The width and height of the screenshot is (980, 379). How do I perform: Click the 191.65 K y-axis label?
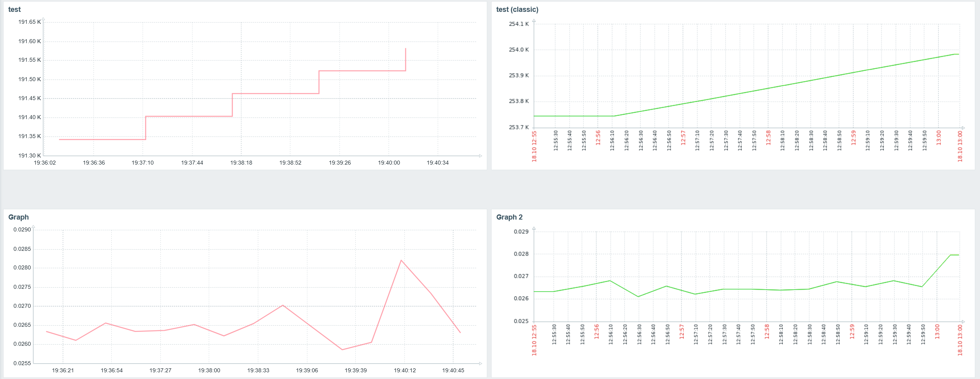click(x=29, y=22)
